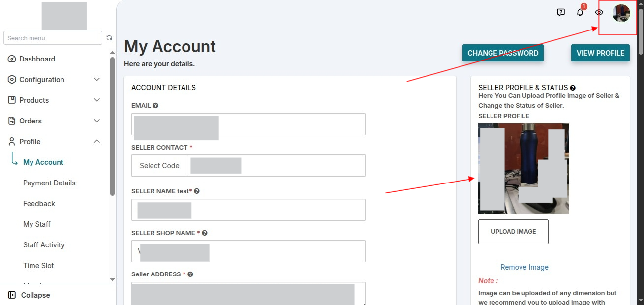The image size is (644, 305).
Task: Click the Collapse sidebar icon
Action: (x=12, y=295)
